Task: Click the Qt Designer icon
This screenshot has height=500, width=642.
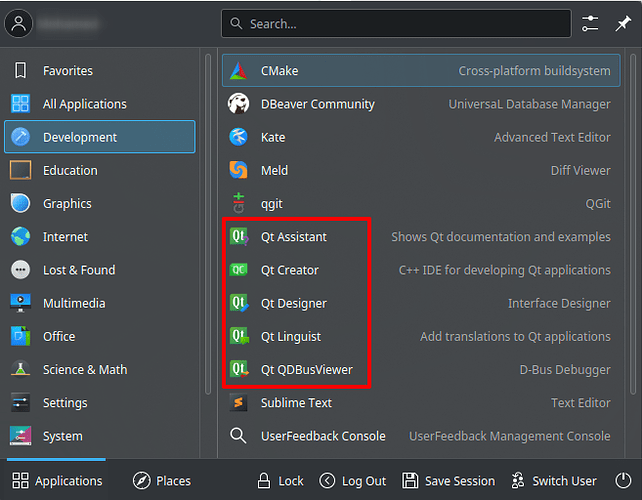Action: point(239,303)
